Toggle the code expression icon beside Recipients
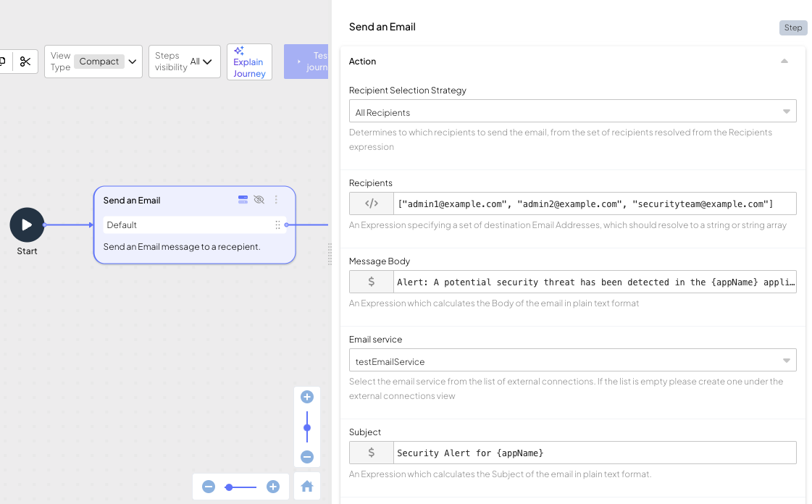 coord(371,203)
